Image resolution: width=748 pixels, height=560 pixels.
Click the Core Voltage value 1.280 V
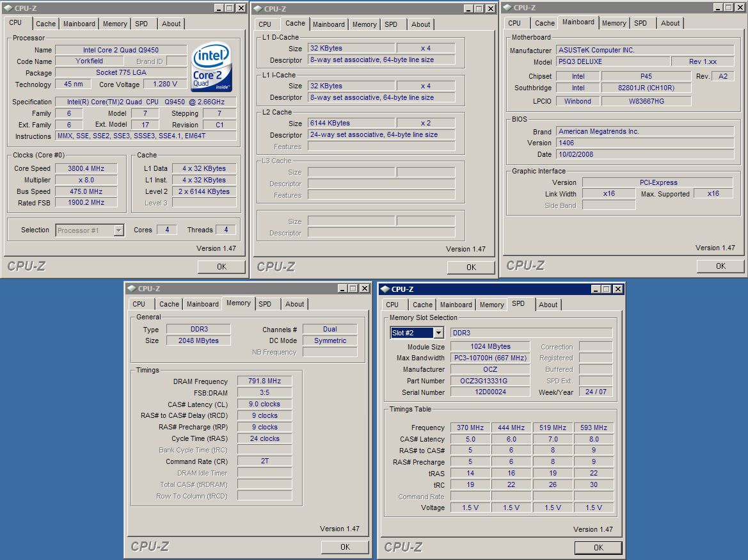pyautogui.click(x=165, y=84)
